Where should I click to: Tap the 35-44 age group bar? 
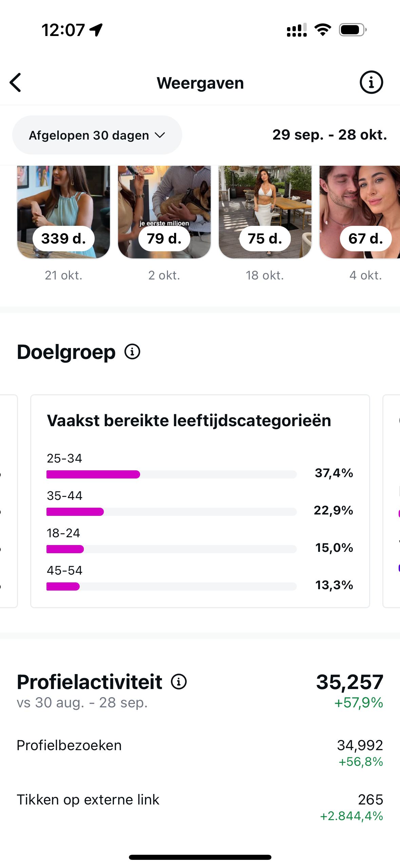[x=171, y=511]
